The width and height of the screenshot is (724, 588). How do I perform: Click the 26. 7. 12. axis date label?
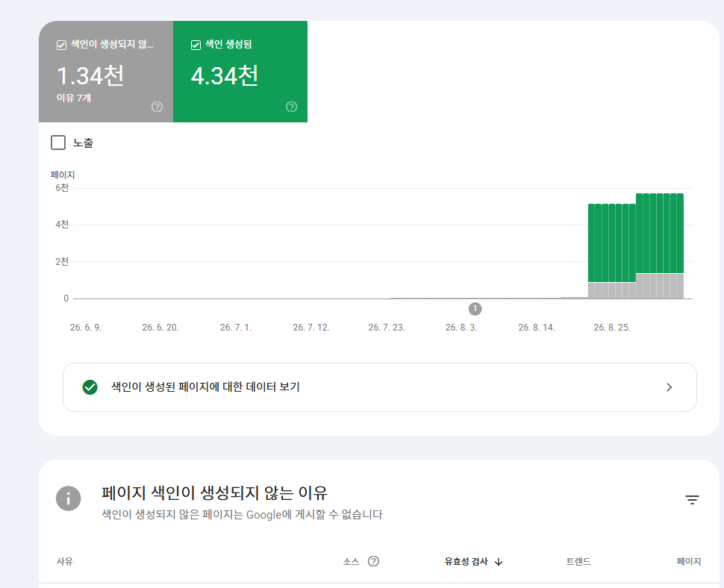pyautogui.click(x=310, y=328)
